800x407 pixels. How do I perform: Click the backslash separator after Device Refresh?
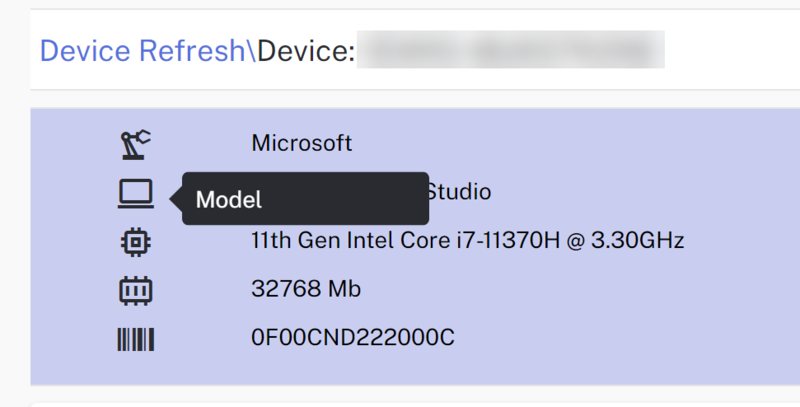point(251,50)
